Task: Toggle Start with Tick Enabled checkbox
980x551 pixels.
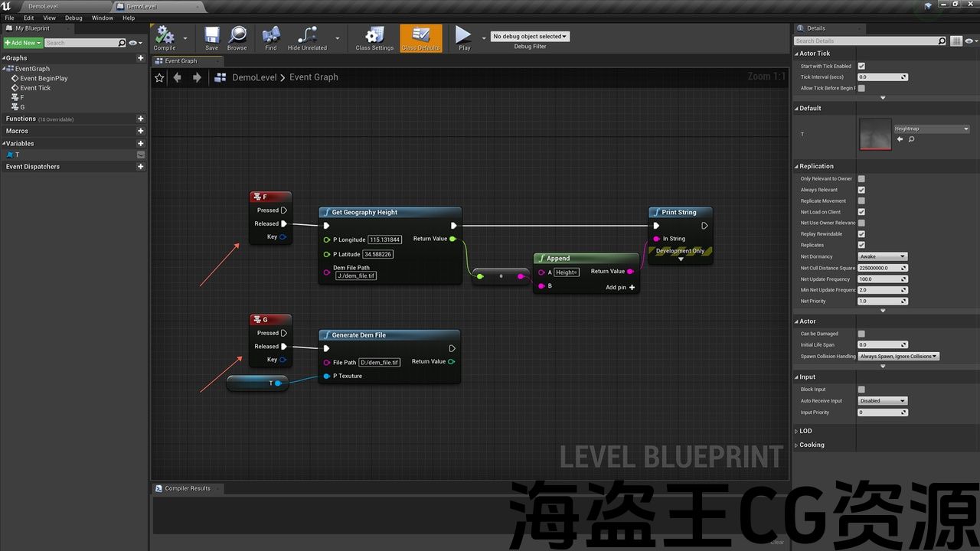Action: [861, 67]
